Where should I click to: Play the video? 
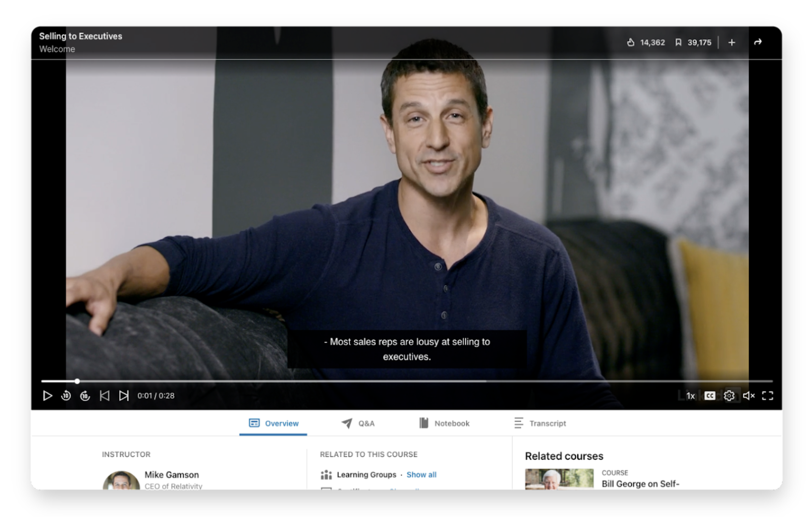click(48, 395)
